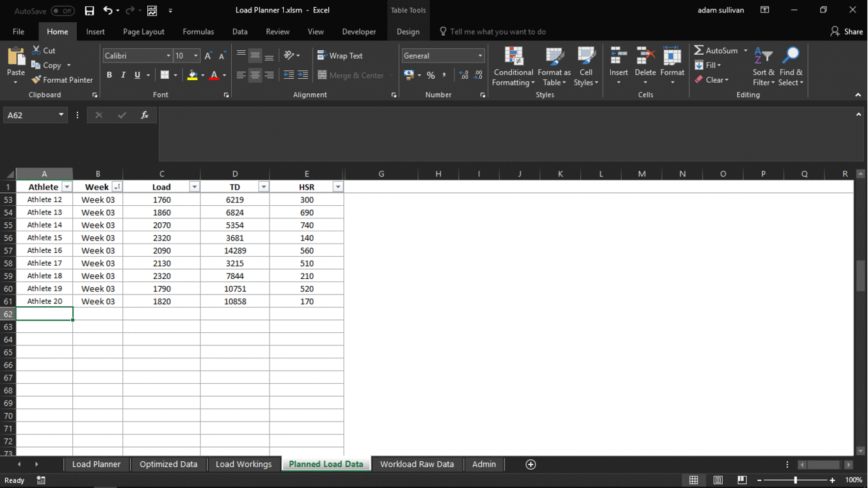Switch to Workload Raw Data sheet
The image size is (868, 488).
[417, 465]
